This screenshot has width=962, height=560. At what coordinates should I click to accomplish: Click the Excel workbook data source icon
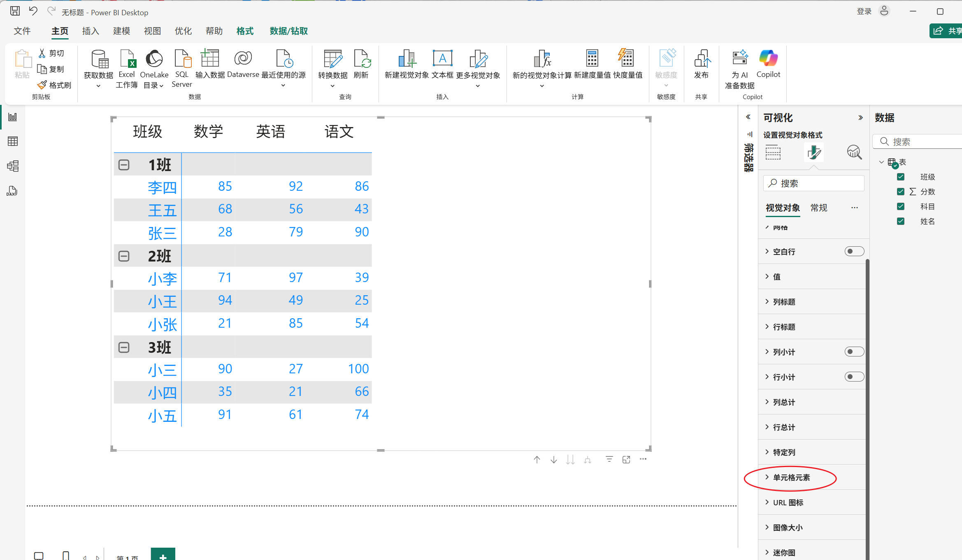(127, 59)
